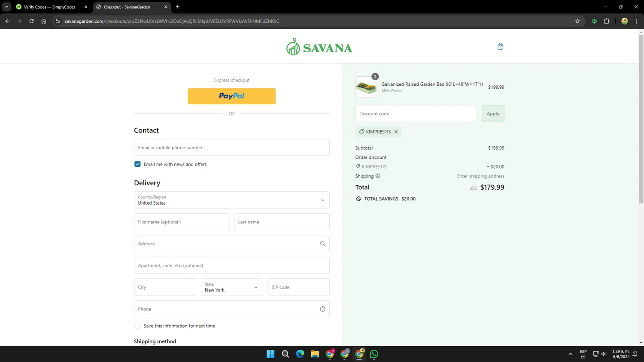Open the ESP language indicator in the tray
The width and height of the screenshot is (644, 362).
[583, 354]
